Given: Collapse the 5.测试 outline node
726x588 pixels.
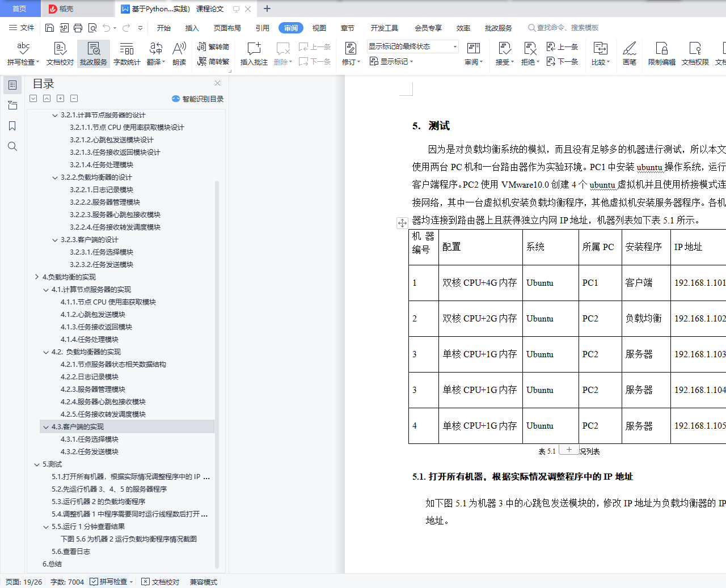Looking at the screenshot, I should click(x=37, y=464).
